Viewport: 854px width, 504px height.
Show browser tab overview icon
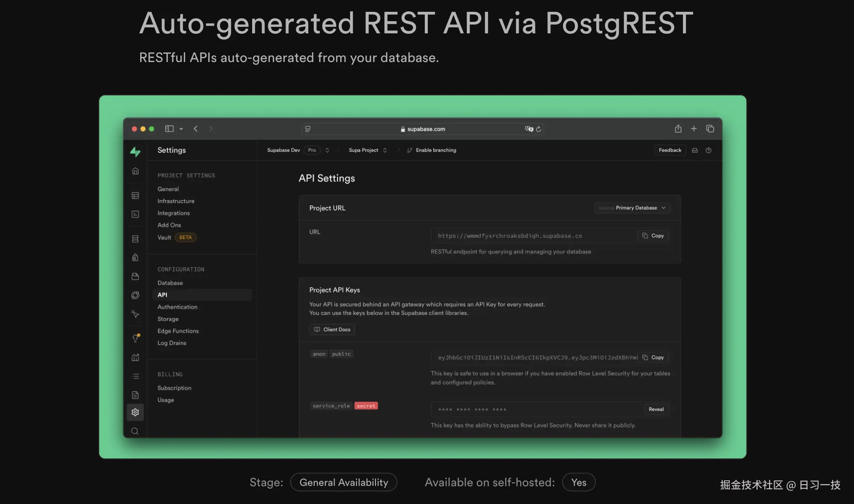pos(710,129)
